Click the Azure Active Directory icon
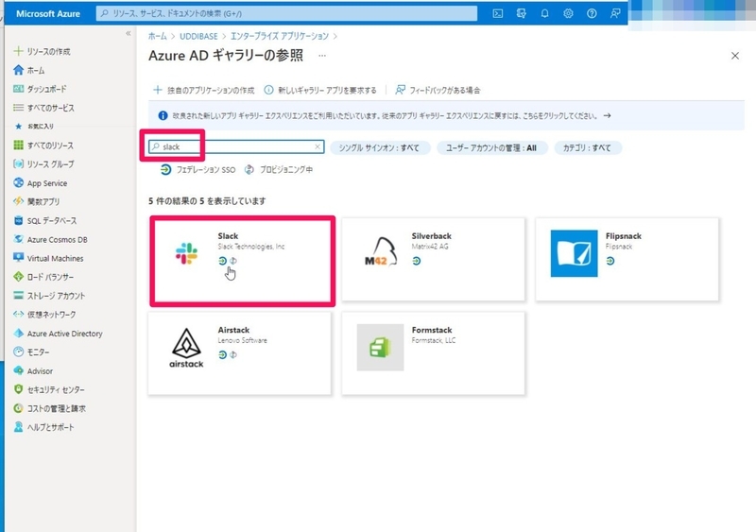The height and width of the screenshot is (532, 756). click(18, 334)
